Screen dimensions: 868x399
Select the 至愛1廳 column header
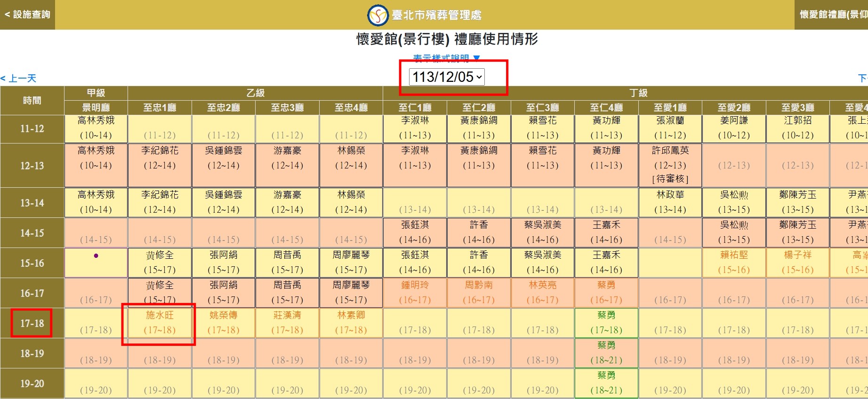[670, 108]
